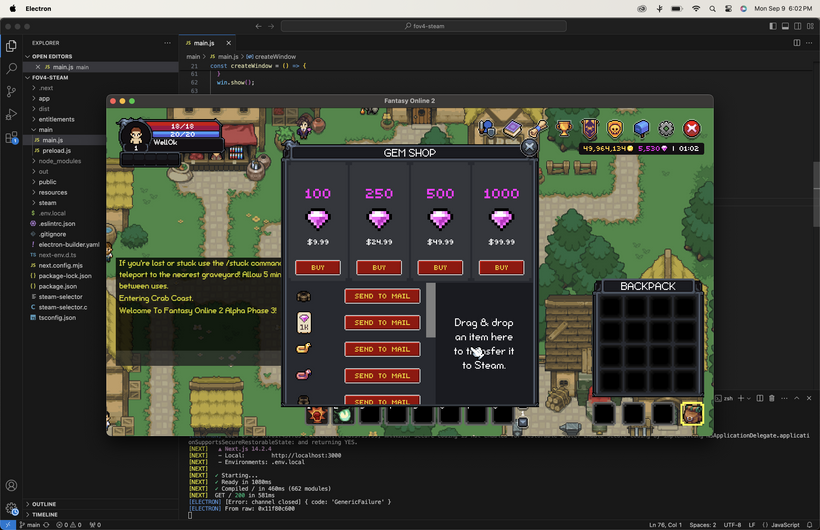Open the purple guild banner icon

[x=589, y=129]
